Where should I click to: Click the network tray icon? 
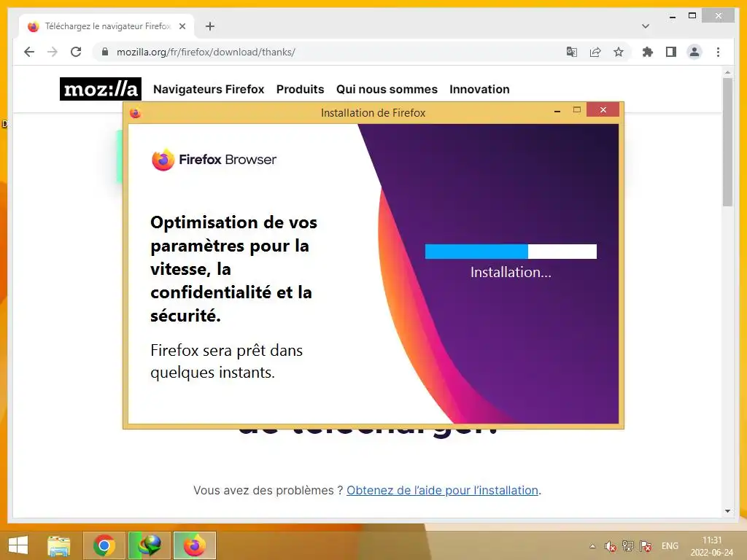[628, 546]
